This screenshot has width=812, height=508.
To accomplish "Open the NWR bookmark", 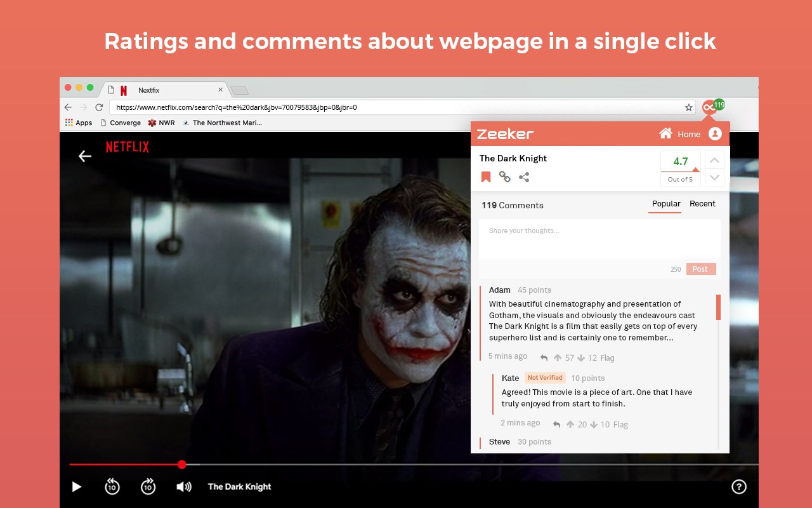I will pyautogui.click(x=161, y=123).
